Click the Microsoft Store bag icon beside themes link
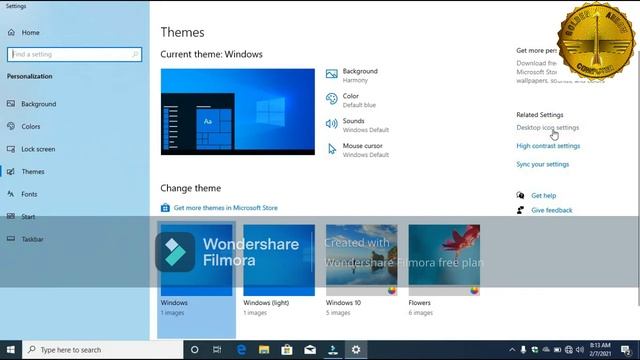The image size is (640, 360). 165,208
